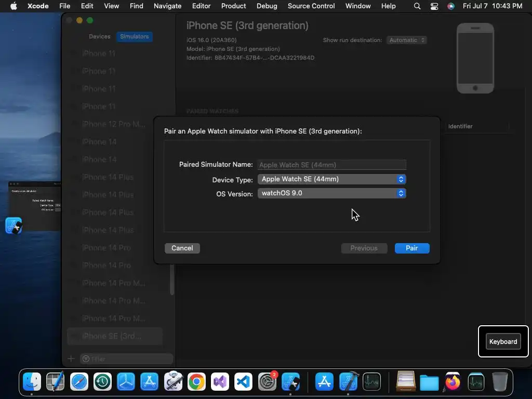Image resolution: width=532 pixels, height=399 pixels.
Task: Select iPhone 12 Pro M... in list
Action: click(x=115, y=124)
